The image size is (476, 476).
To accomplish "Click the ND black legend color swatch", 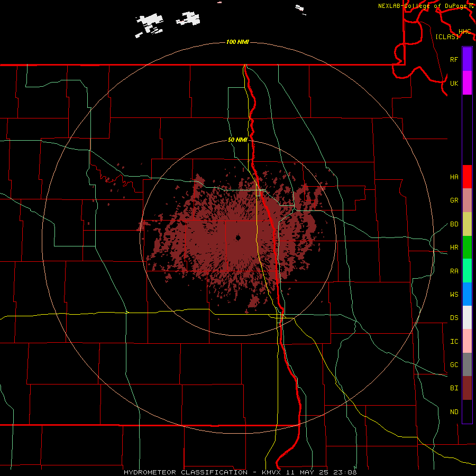I will pos(467,411).
